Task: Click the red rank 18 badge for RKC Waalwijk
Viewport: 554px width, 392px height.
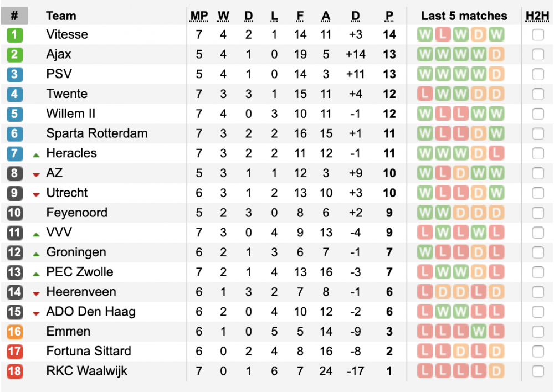Action: pyautogui.click(x=15, y=371)
